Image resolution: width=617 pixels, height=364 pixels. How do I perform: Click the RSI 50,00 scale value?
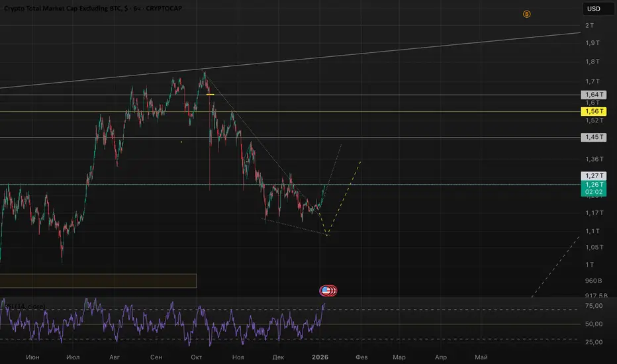tap(594, 324)
